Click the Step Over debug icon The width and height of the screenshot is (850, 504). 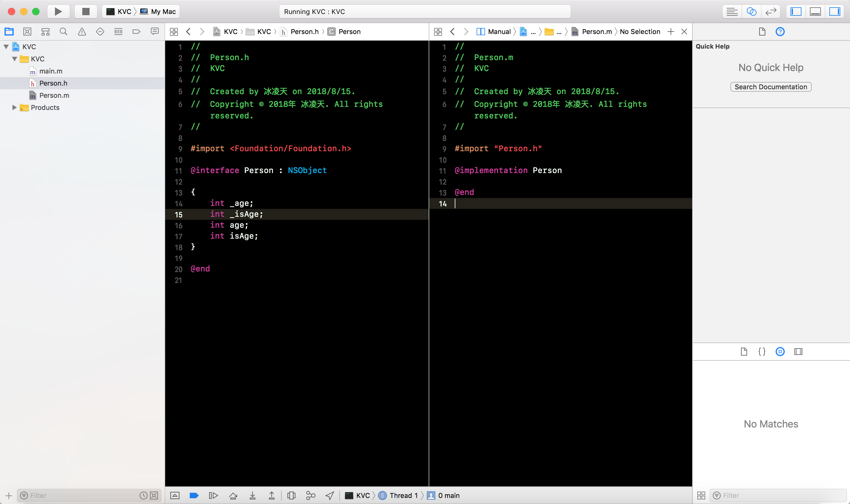point(233,495)
